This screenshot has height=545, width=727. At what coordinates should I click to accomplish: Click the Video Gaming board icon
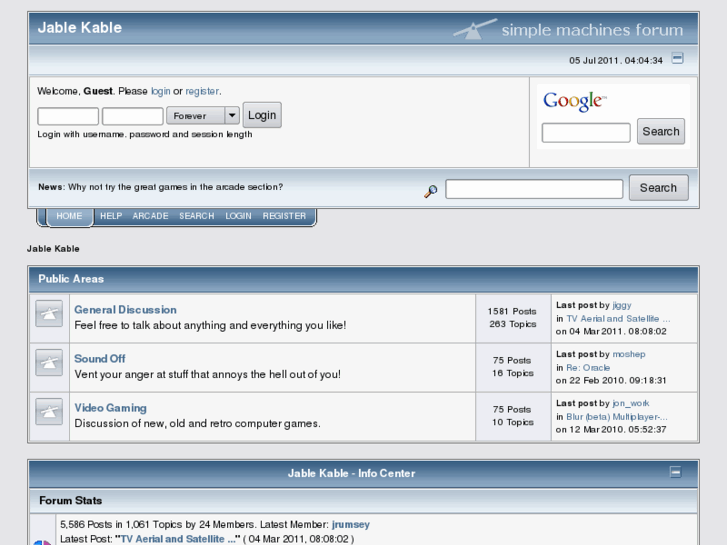coord(49,412)
